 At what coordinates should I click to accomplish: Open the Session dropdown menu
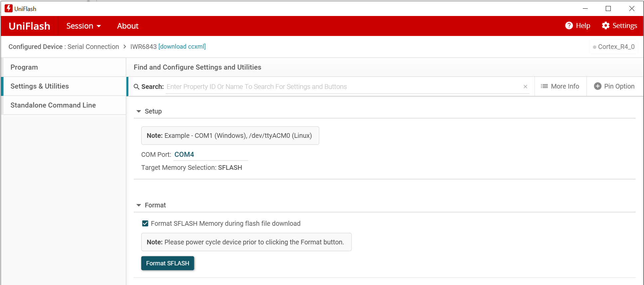click(83, 26)
